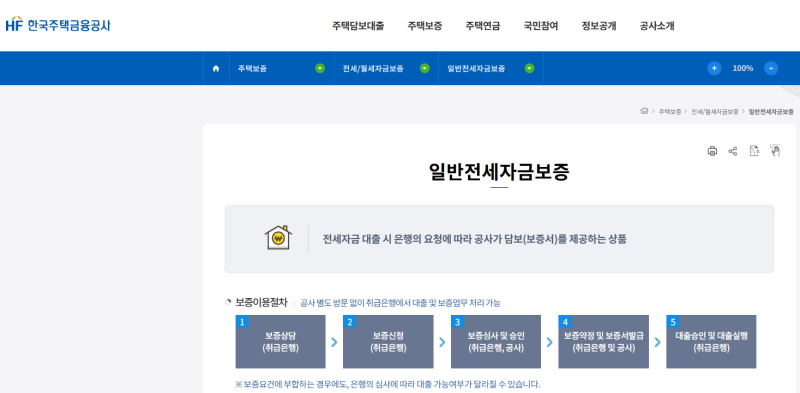
Task: Click the 일반전세자금보증 page title
Action: 499,172
